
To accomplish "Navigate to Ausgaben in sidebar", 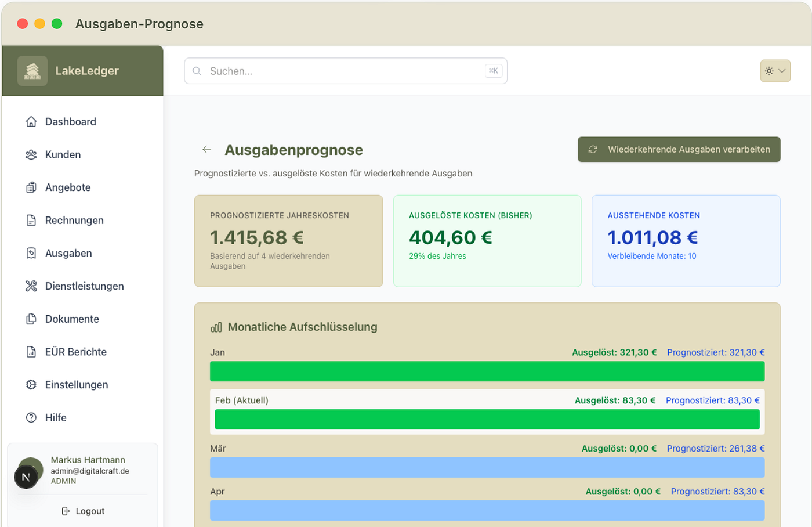I will 83,253.
